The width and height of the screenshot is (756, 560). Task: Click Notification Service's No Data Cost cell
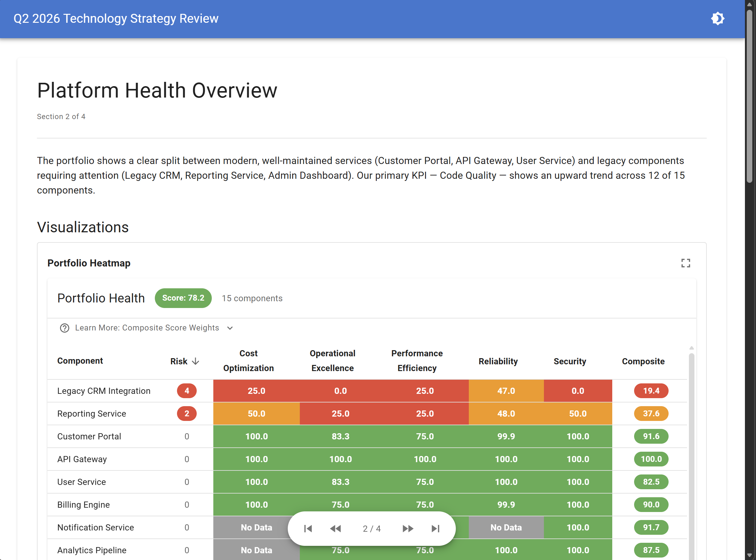click(x=256, y=527)
